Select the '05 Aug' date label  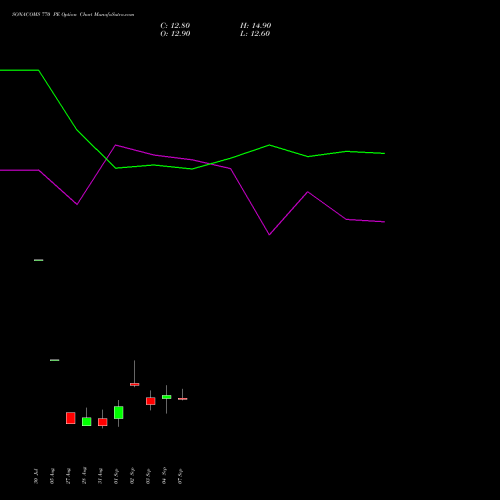(52, 476)
